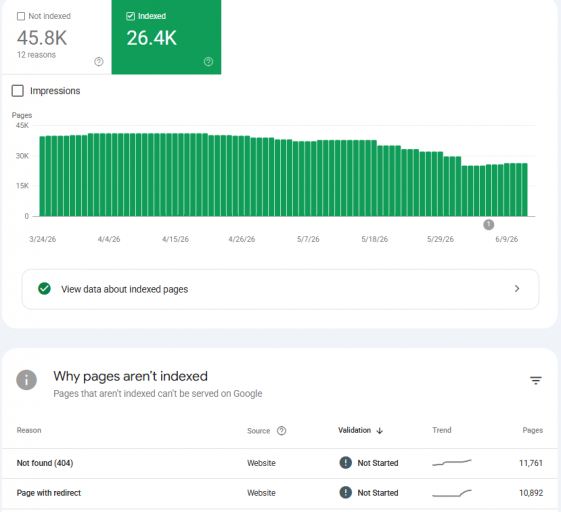Click the help icon in Indexed card
561x512 pixels.
pos(208,62)
